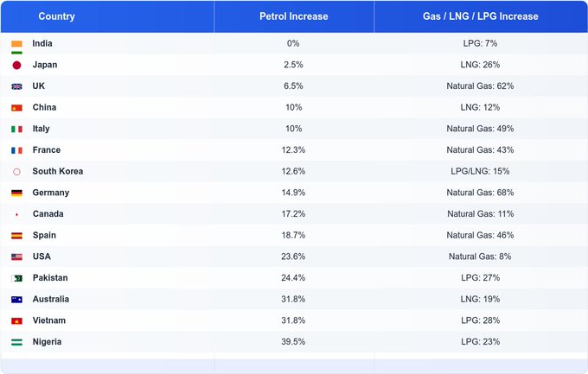Click the UK flag icon

[x=16, y=86]
